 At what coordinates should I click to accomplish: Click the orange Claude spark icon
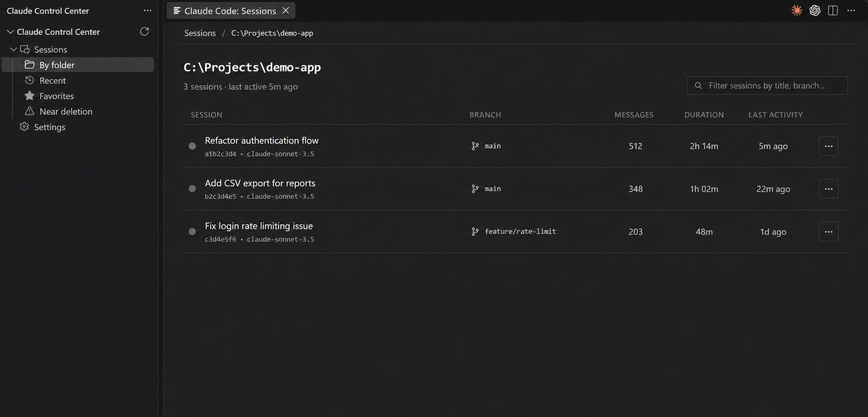pos(797,11)
